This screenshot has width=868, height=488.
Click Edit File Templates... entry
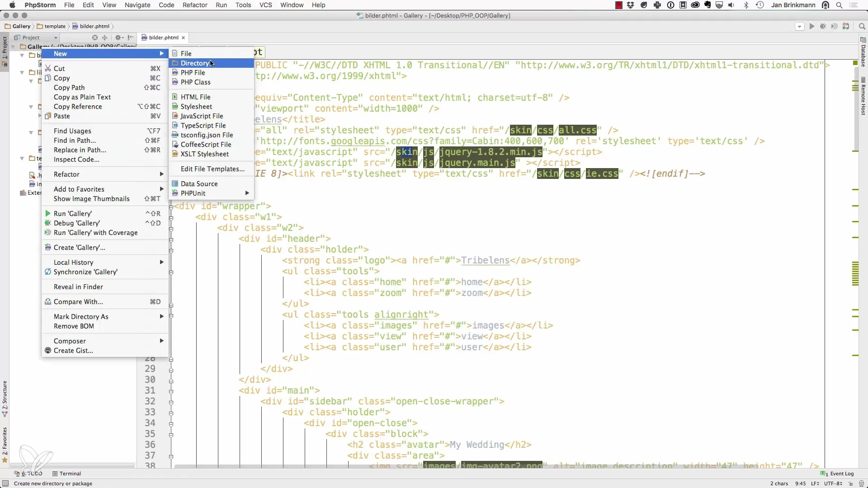pos(211,169)
